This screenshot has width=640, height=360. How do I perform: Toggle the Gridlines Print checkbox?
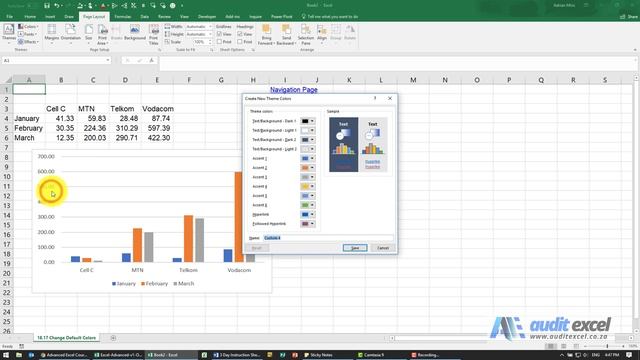coord(220,42)
